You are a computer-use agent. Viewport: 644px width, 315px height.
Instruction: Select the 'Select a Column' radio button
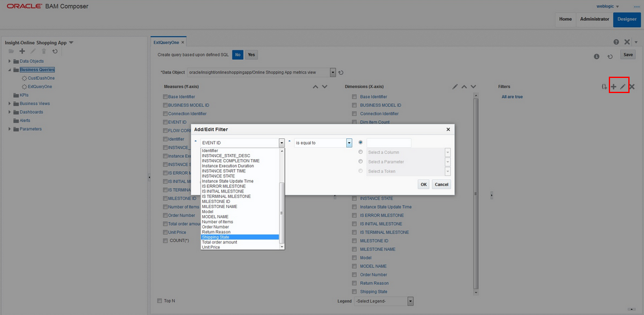tap(361, 152)
